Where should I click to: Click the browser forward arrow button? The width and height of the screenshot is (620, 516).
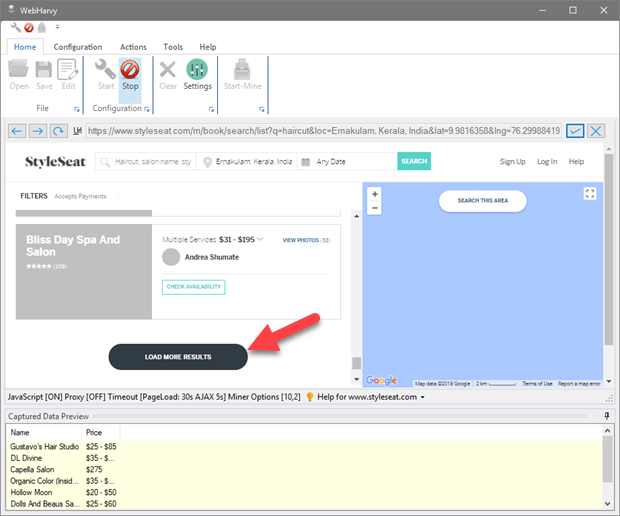[38, 131]
